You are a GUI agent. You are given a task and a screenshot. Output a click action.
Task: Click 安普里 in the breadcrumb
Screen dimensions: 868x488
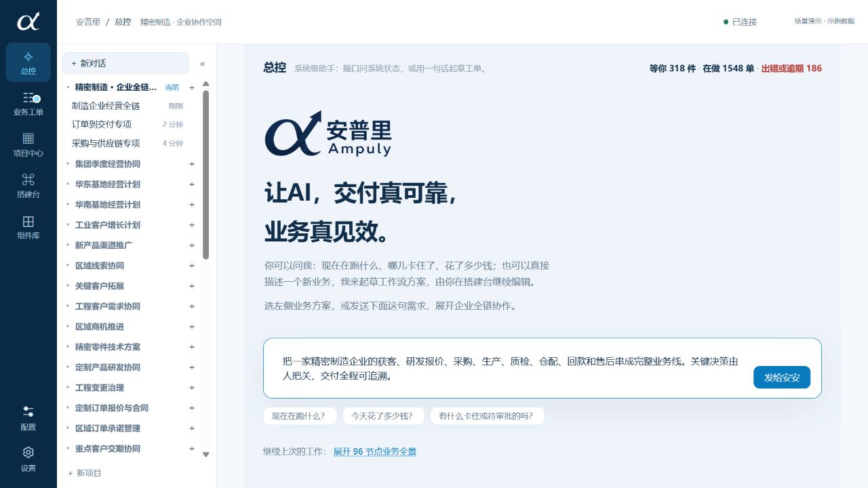click(x=88, y=22)
